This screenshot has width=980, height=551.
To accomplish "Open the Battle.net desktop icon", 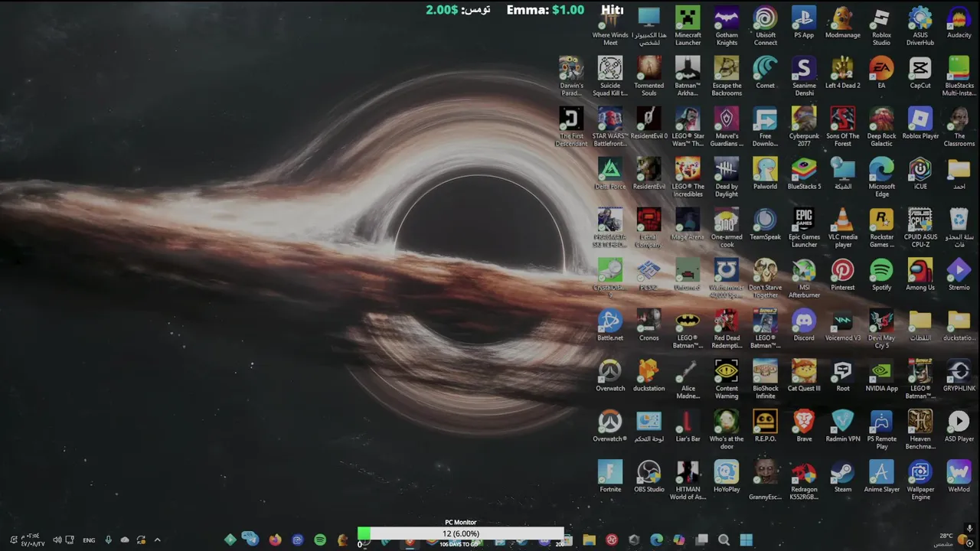I will (x=610, y=325).
